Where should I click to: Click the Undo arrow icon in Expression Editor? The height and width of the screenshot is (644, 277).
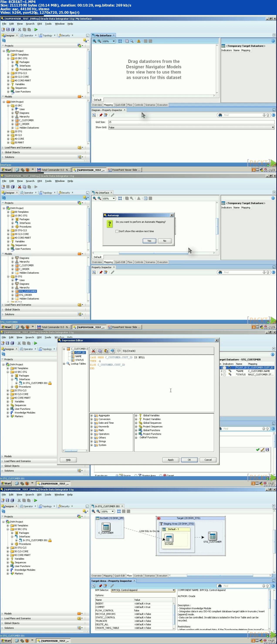pyautogui.click(x=112, y=351)
